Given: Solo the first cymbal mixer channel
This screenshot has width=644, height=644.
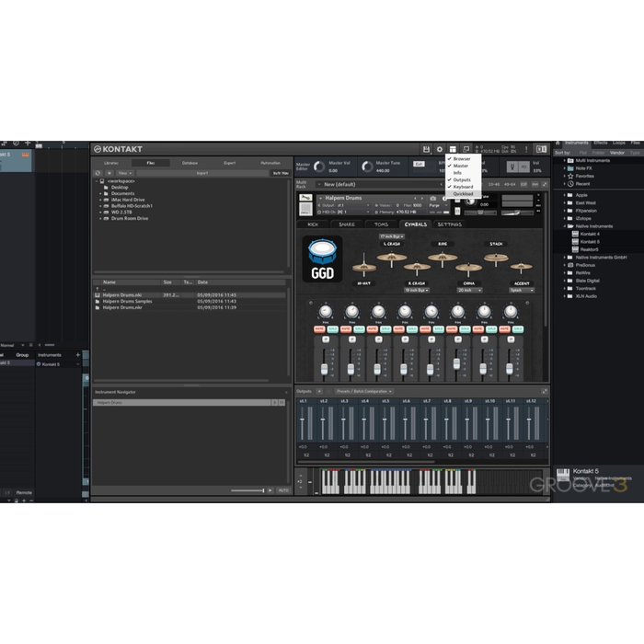Looking at the screenshot, I should (332, 329).
